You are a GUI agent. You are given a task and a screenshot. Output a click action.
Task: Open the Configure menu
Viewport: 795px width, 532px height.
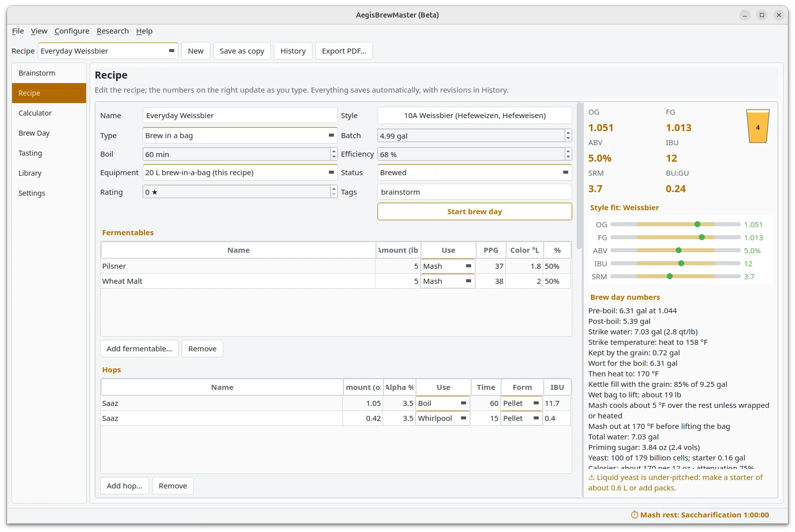[x=72, y=31]
